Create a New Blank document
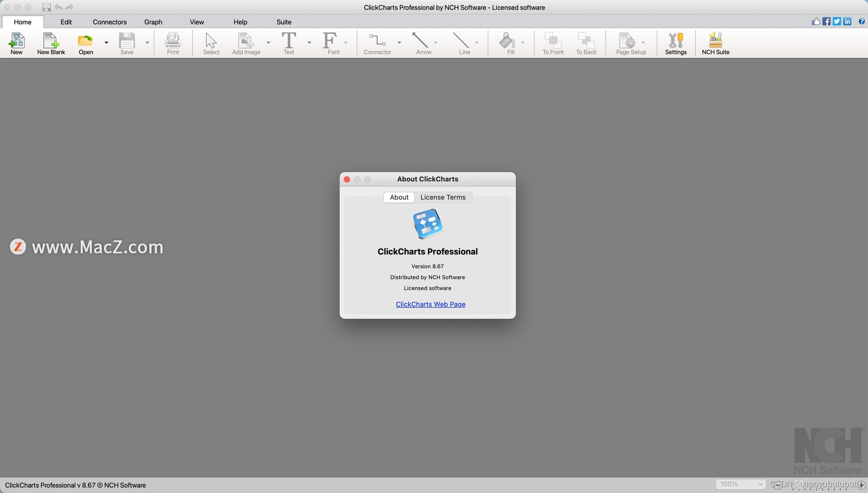This screenshot has width=868, height=493. coord(51,43)
